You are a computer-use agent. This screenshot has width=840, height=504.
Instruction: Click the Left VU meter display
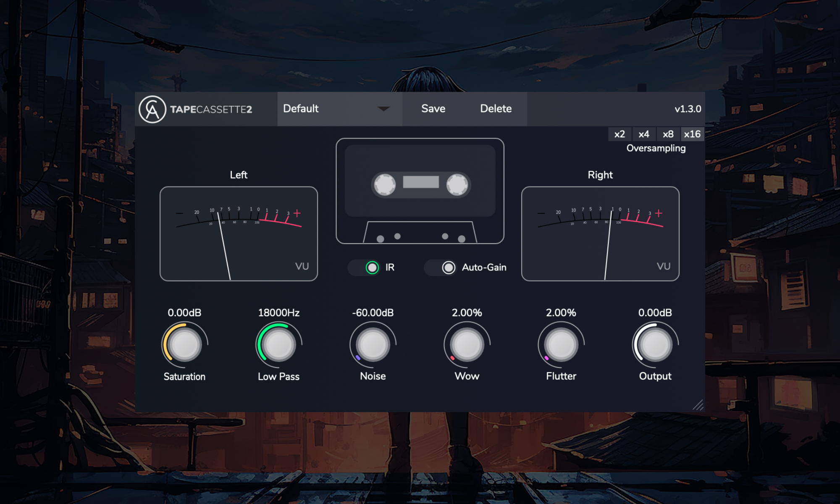(x=239, y=234)
